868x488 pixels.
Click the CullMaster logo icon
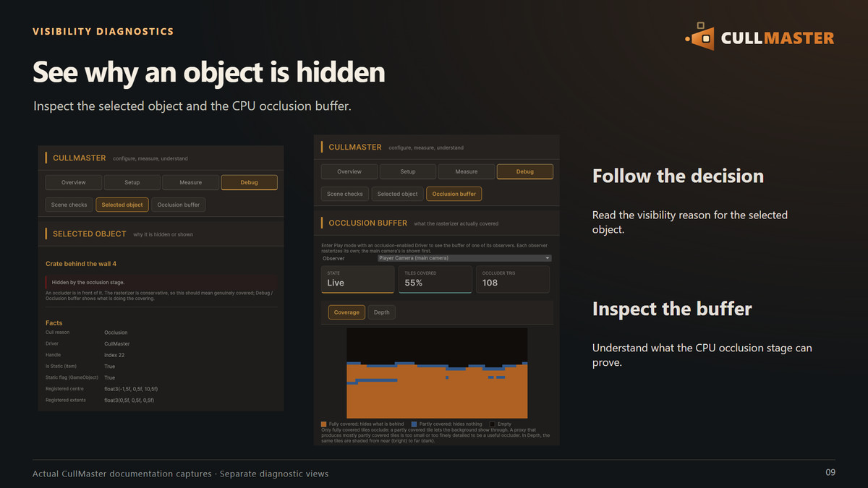(700, 37)
